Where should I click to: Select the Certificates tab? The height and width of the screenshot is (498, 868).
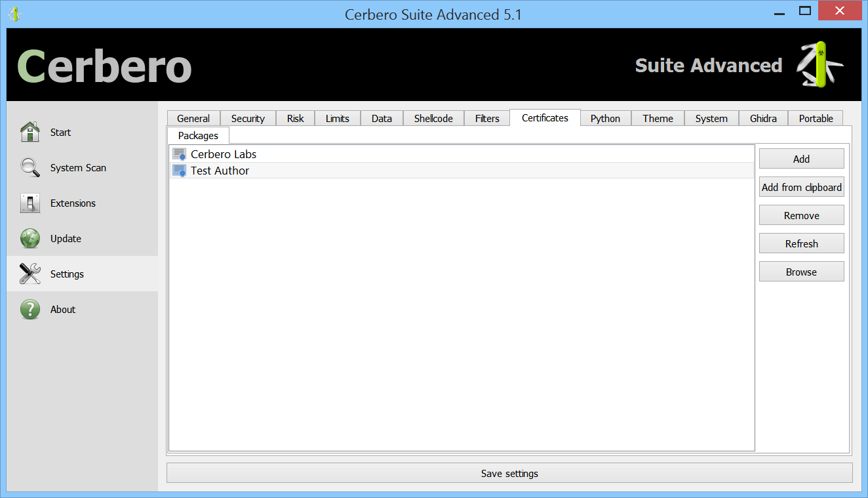[545, 117]
